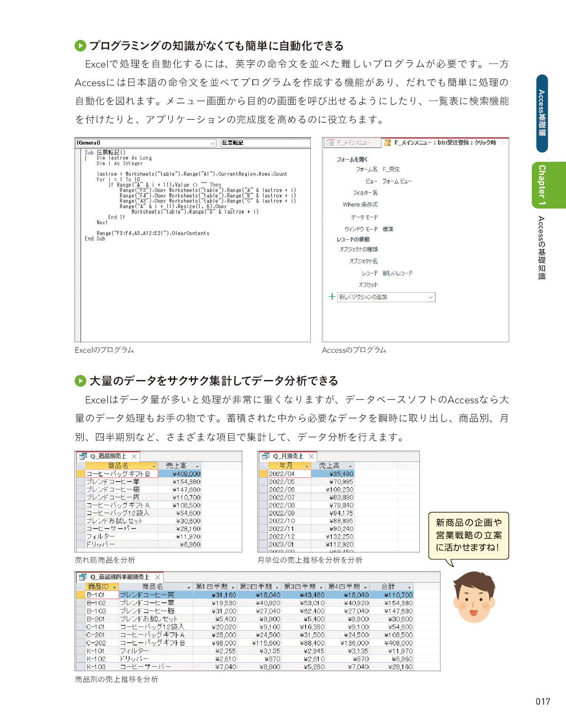This screenshot has height=728, width=566.
Task: Expand the 新しいアクションの追加 combo box
Action: [431, 297]
